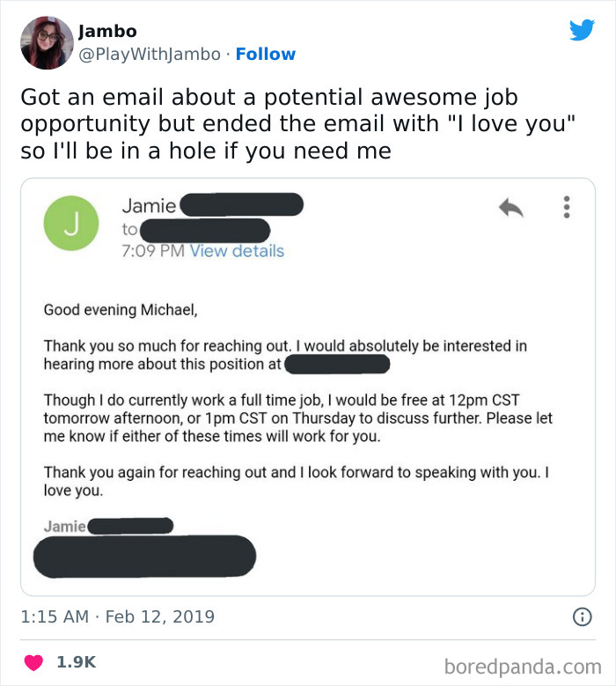Expand View details in the email header

click(237, 251)
